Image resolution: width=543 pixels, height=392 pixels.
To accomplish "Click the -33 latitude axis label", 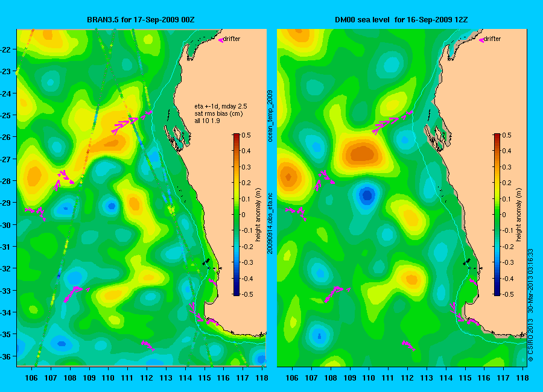I will point(5,291).
